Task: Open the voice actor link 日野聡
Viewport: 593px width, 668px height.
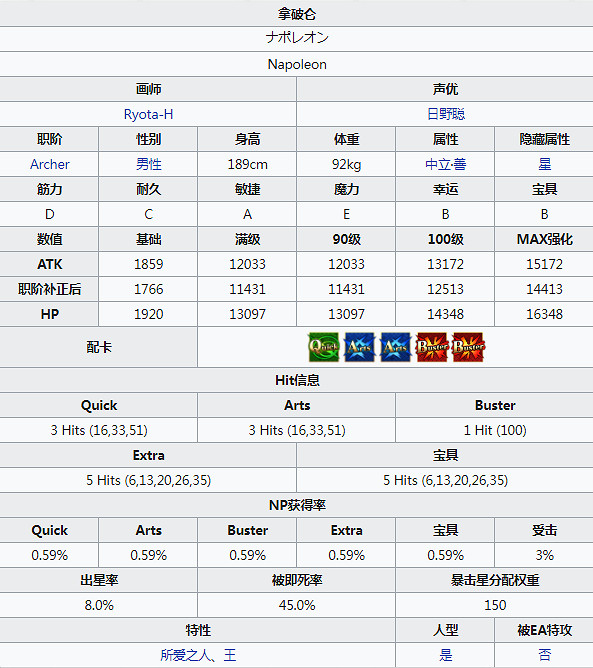Action: (446, 114)
